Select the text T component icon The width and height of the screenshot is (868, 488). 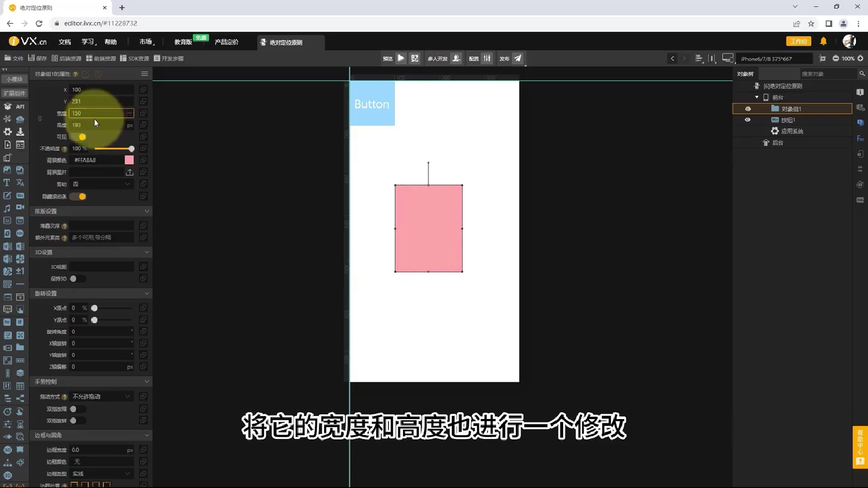[x=7, y=183]
